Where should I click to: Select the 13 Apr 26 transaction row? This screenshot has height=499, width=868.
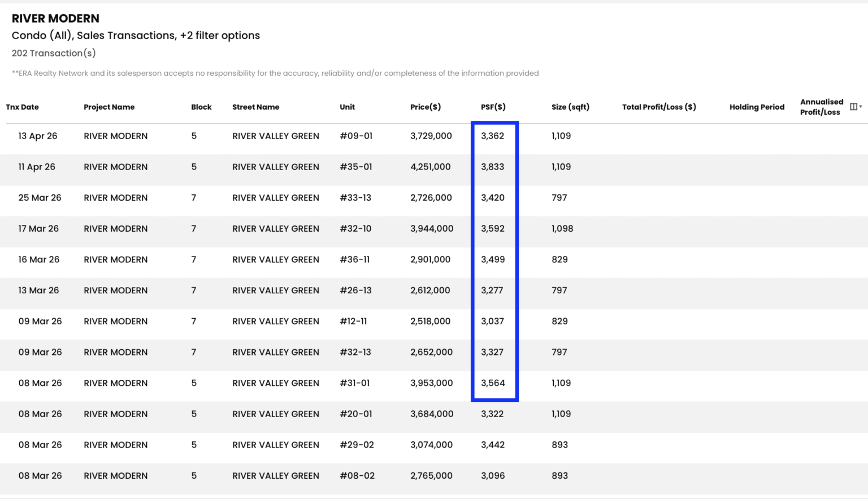434,136
